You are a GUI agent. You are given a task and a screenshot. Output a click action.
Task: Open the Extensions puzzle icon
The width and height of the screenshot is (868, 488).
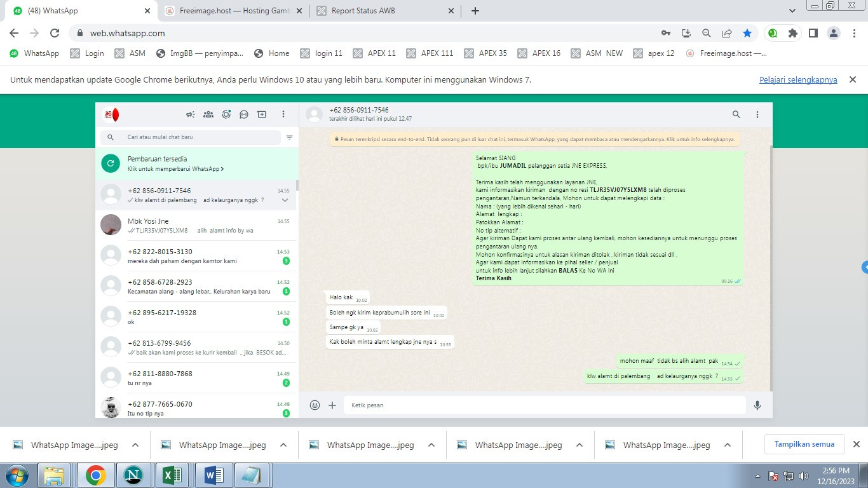(792, 33)
